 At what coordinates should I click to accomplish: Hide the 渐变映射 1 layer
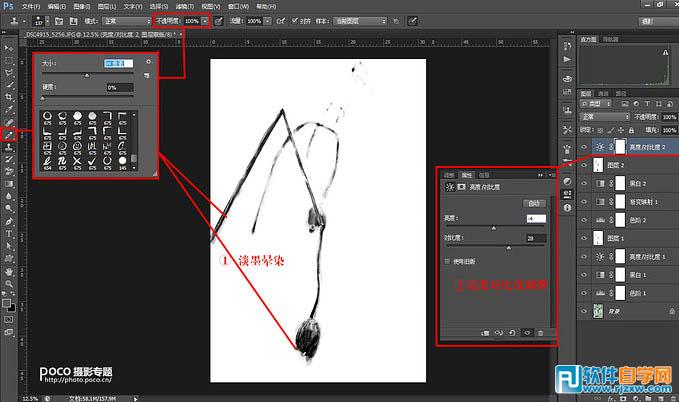coord(584,202)
